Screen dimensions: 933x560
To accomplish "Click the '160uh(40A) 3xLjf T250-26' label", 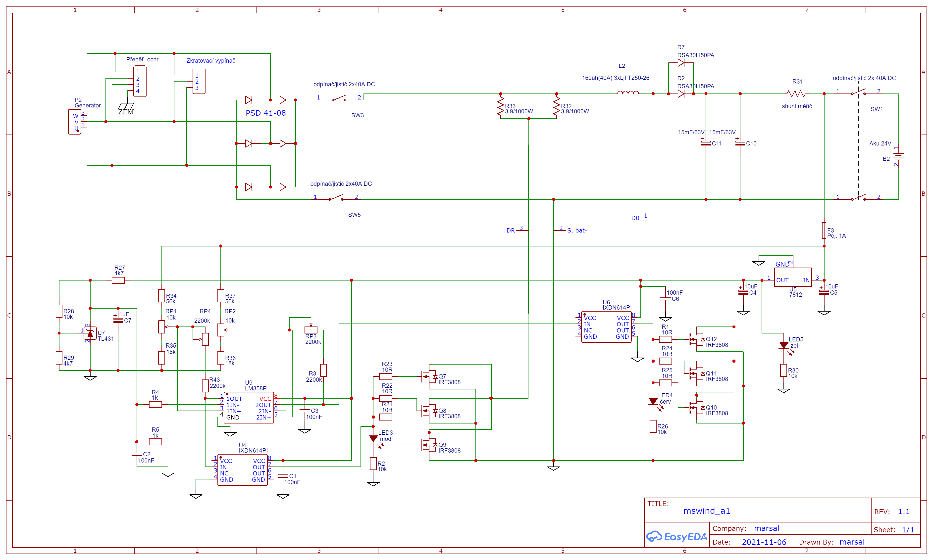I will [x=616, y=78].
